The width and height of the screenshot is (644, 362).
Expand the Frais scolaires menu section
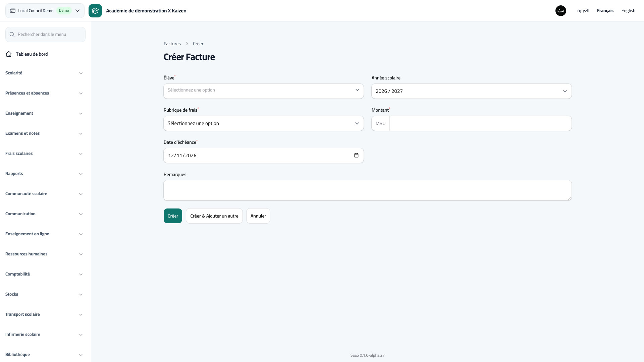[x=44, y=154]
